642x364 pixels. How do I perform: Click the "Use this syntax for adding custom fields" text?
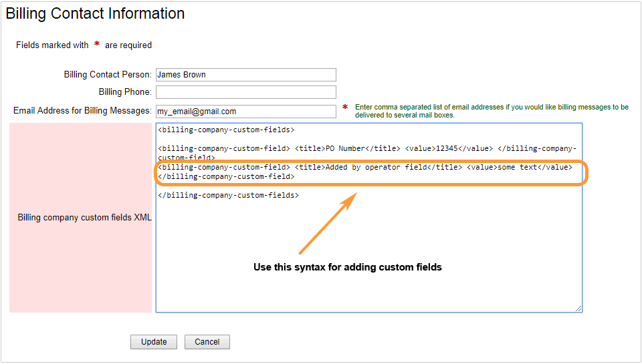coord(348,267)
